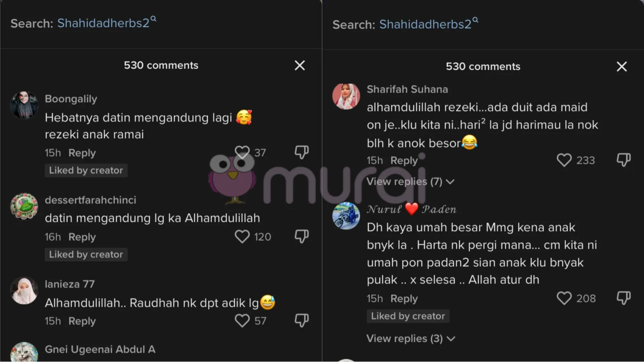
Task: Open Shahidadherbs2 search link on right
Action: tap(428, 24)
